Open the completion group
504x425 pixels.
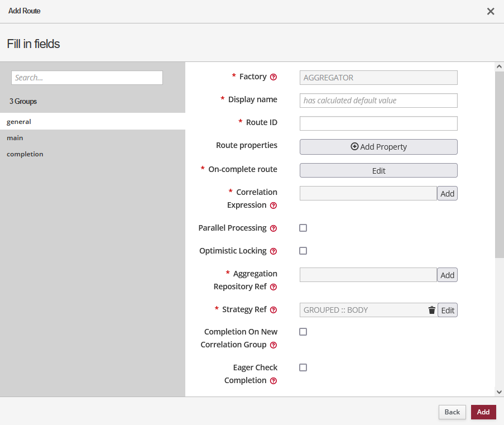coord(25,154)
